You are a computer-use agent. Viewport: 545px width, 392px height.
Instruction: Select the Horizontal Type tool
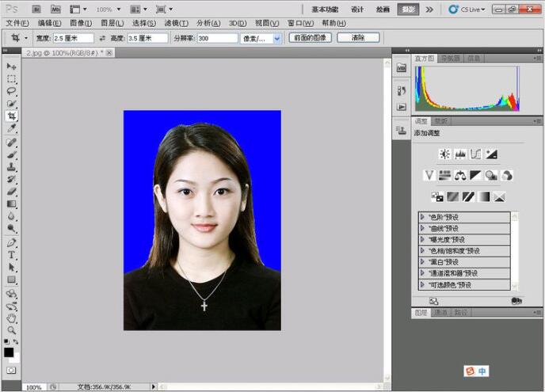(x=11, y=255)
